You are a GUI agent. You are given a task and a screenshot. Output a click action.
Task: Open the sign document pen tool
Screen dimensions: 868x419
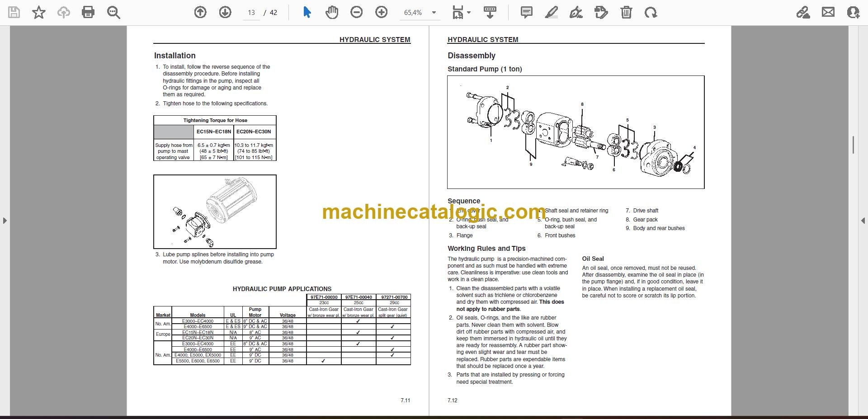[x=576, y=12]
